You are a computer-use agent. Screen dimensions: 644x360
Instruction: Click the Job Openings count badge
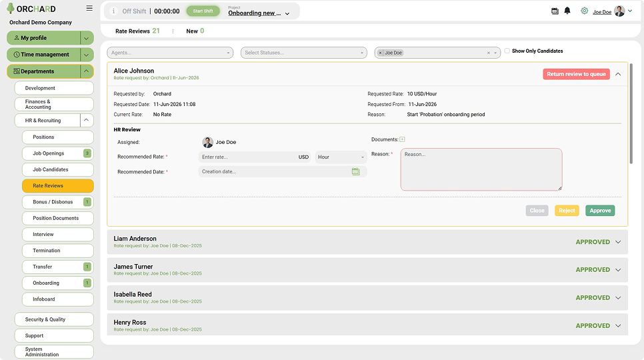87,153
